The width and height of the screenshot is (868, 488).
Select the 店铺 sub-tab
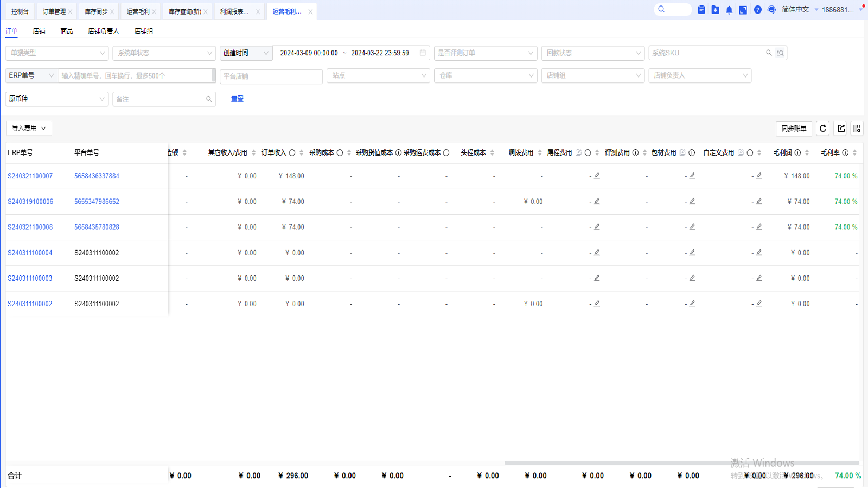(x=39, y=31)
